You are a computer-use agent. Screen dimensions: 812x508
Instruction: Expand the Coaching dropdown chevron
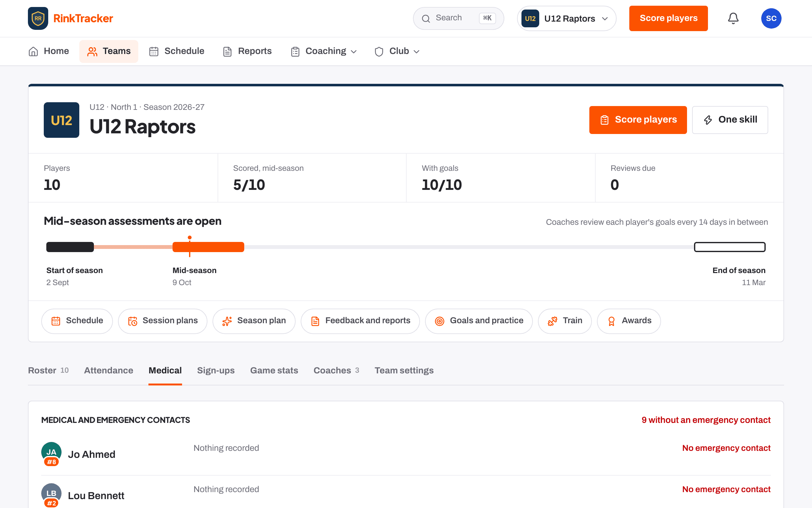coord(354,51)
